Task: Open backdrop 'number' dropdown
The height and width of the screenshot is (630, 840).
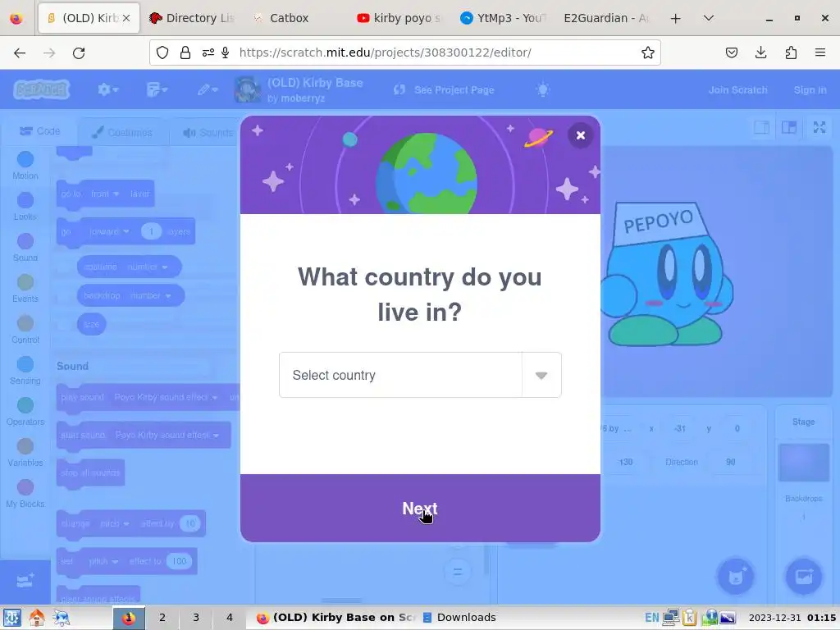Action: click(151, 295)
